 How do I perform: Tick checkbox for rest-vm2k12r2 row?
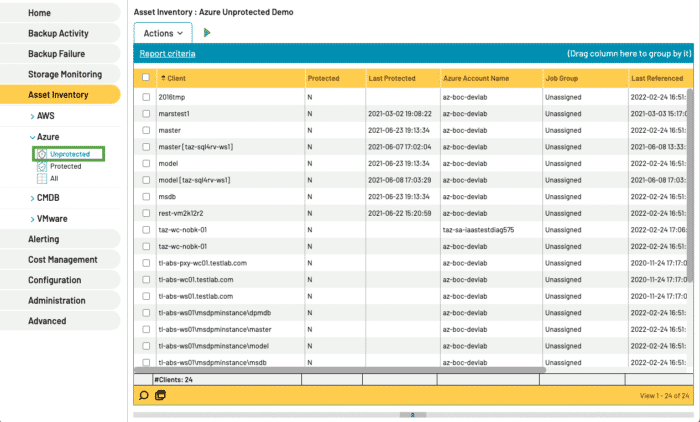click(x=146, y=213)
